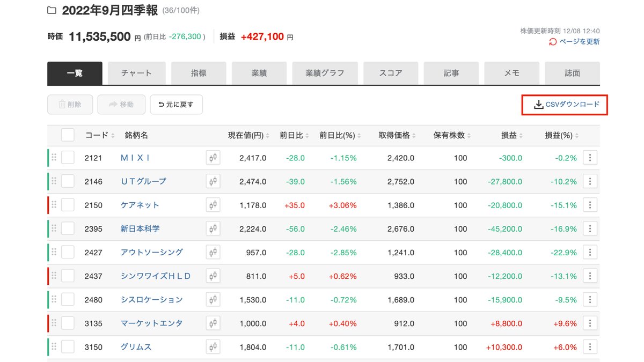Click the 銘柄名 column header
This screenshot has width=644, height=362.
click(x=136, y=135)
